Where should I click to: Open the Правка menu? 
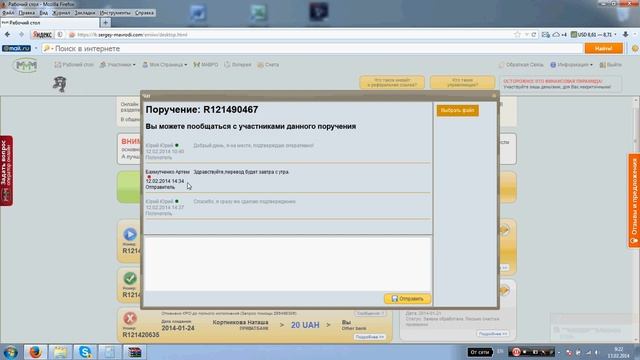[27, 13]
